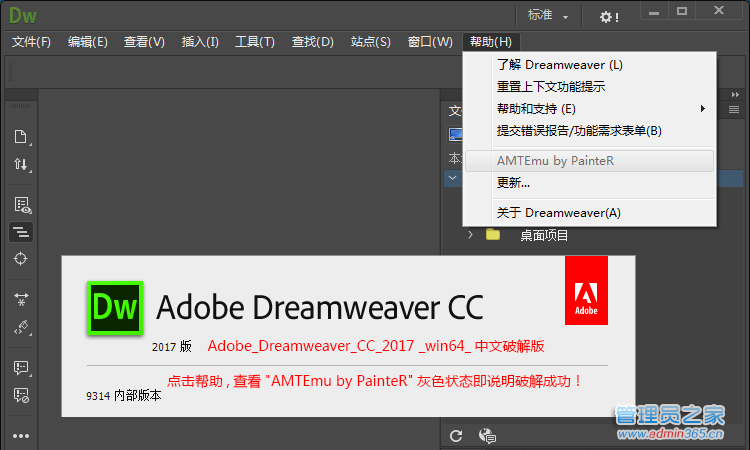The width and height of the screenshot is (750, 450).
Task: Click the 2017 版 version text
Action: (172, 346)
